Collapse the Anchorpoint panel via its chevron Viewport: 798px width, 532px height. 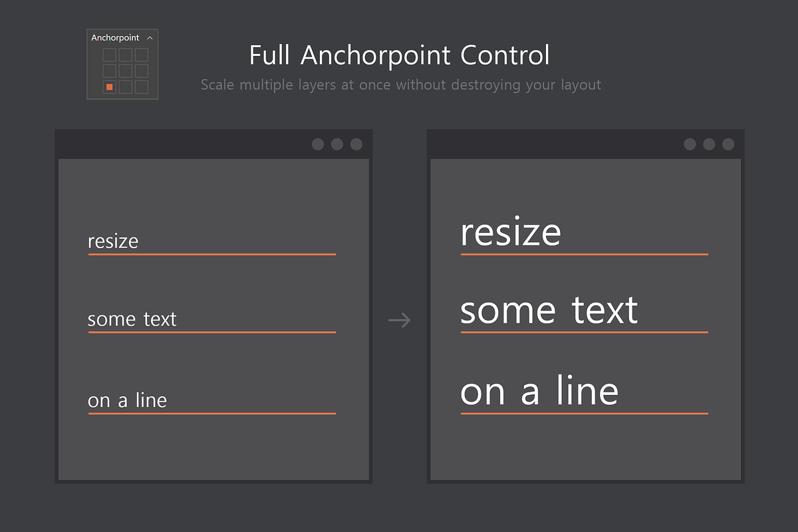pyautogui.click(x=150, y=38)
